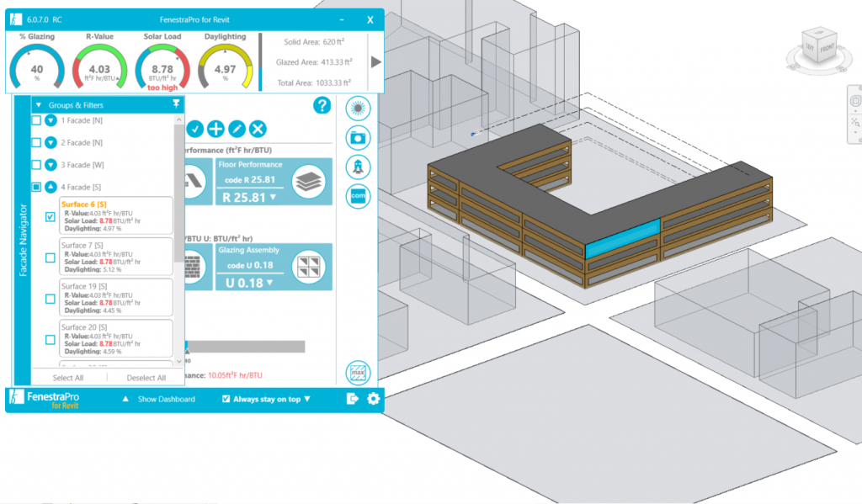Click the Surface 20 [S] card

[116, 338]
